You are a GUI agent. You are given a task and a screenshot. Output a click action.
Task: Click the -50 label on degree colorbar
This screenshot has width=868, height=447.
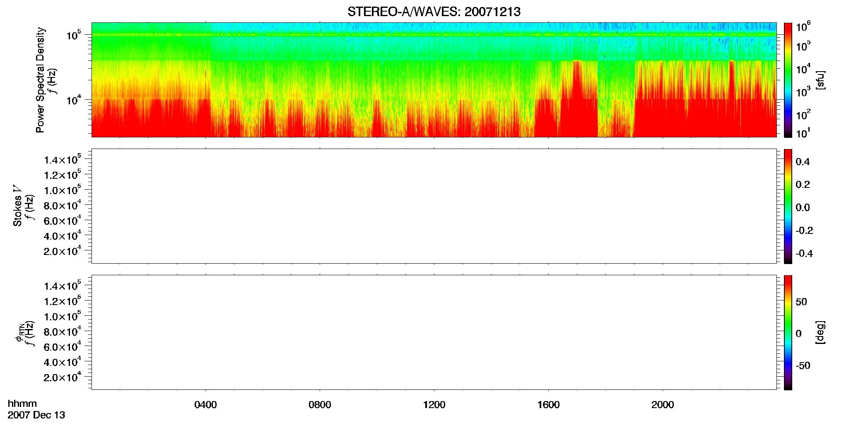[803, 366]
